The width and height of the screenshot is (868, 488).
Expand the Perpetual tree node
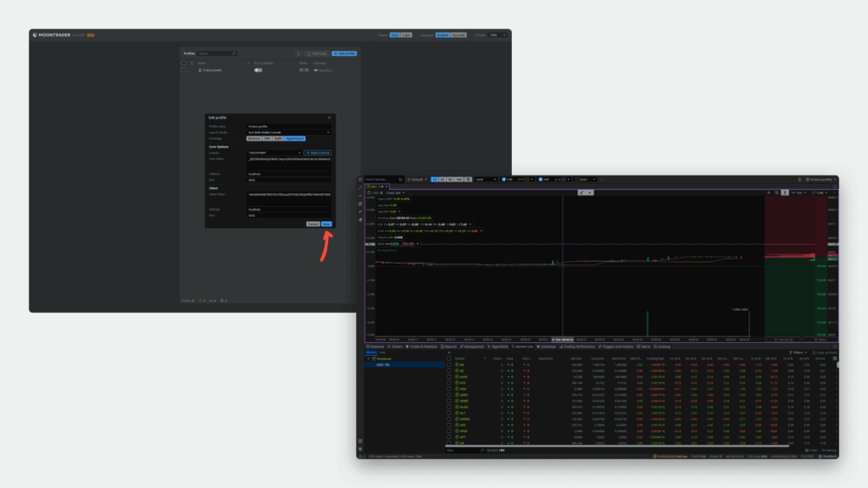369,359
